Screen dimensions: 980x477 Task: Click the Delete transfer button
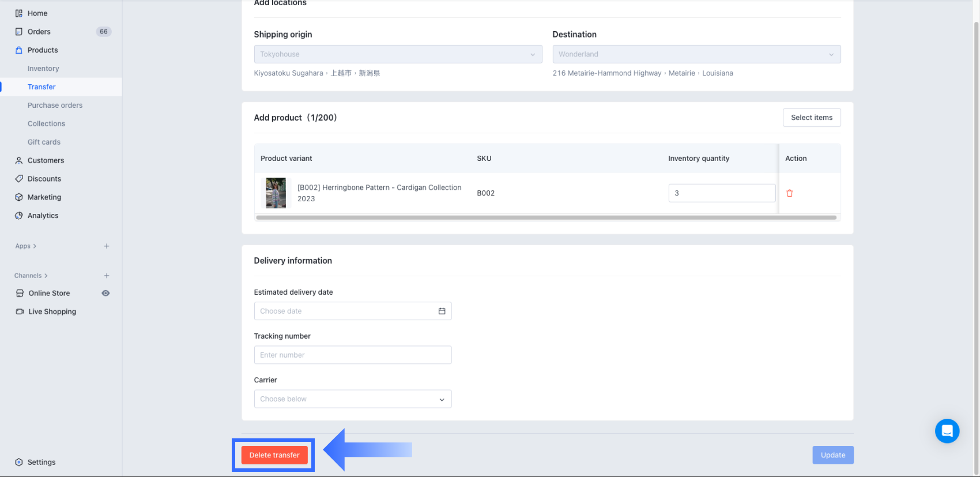pos(274,455)
